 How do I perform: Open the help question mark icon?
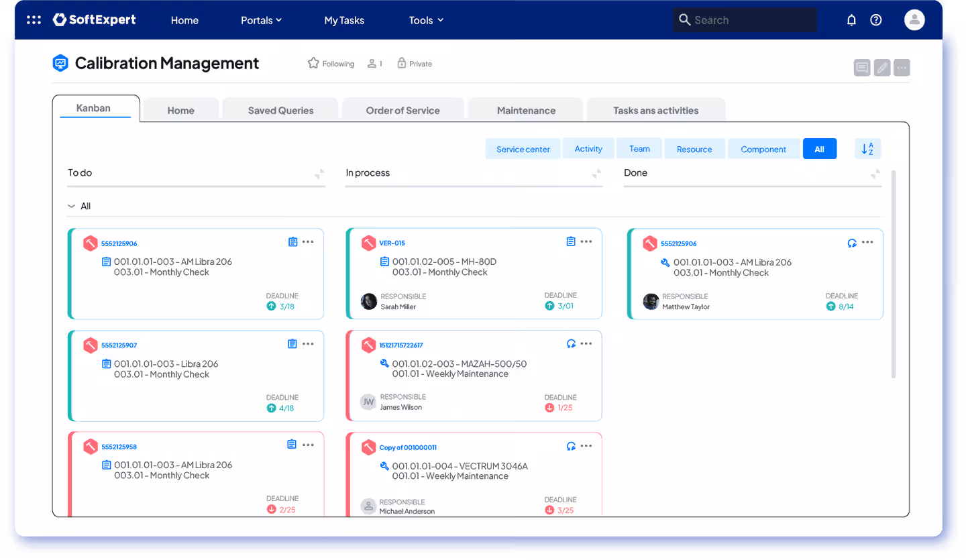pos(876,20)
